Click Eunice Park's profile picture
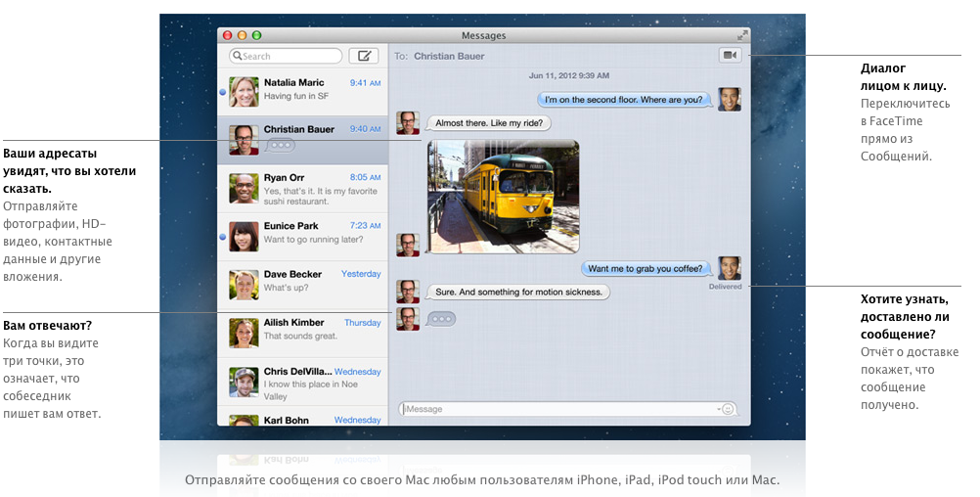This screenshot has height=497, width=980. tap(244, 237)
